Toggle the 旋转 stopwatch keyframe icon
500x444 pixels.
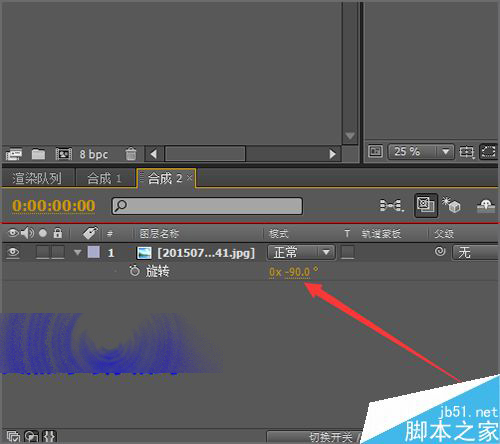pyautogui.click(x=134, y=271)
